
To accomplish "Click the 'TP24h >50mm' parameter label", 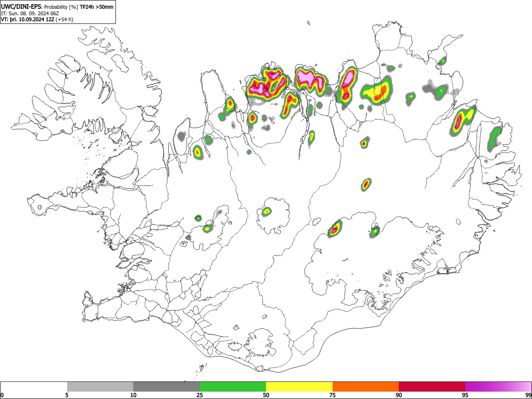I will (96, 7).
